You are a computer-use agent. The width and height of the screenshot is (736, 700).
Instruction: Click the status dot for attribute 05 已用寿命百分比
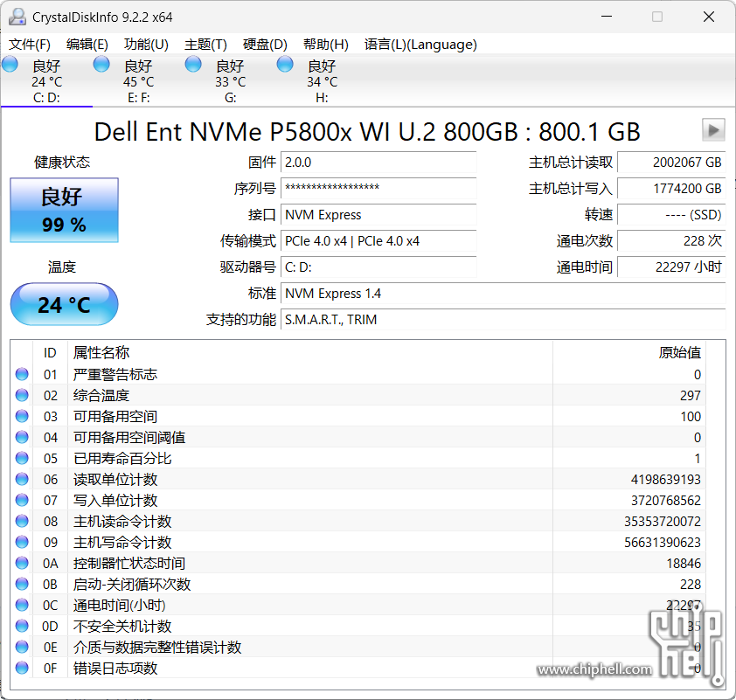coord(22,459)
